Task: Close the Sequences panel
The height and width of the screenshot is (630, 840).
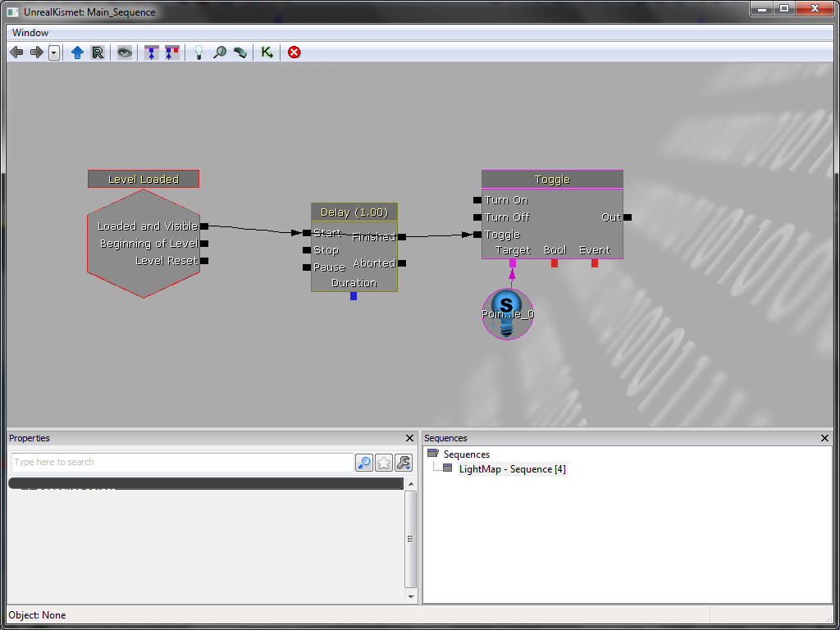Action: (x=825, y=439)
